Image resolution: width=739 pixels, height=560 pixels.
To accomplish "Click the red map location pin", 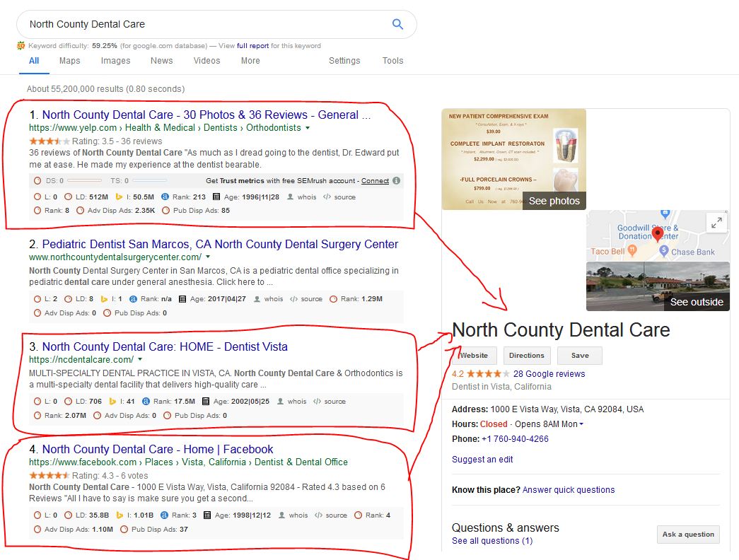I will [x=657, y=234].
